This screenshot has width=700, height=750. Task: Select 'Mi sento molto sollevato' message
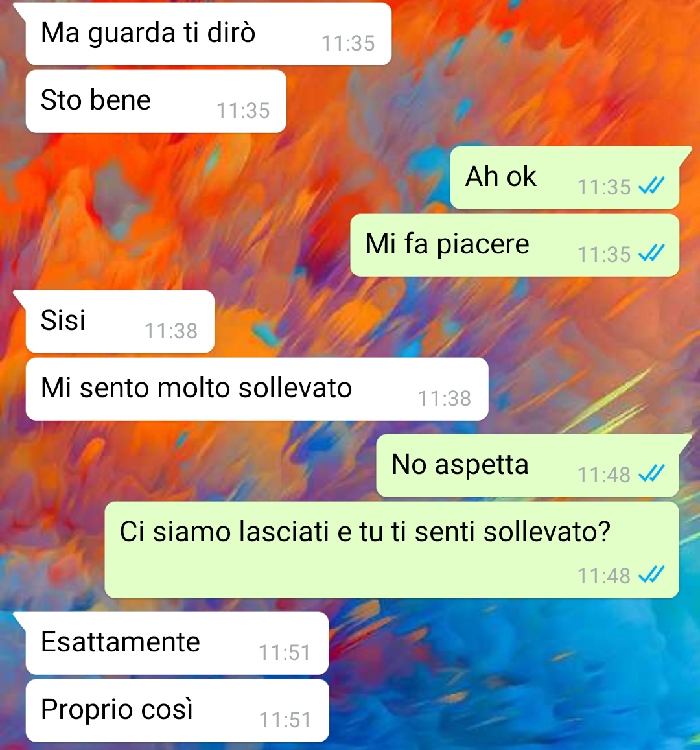point(257,390)
